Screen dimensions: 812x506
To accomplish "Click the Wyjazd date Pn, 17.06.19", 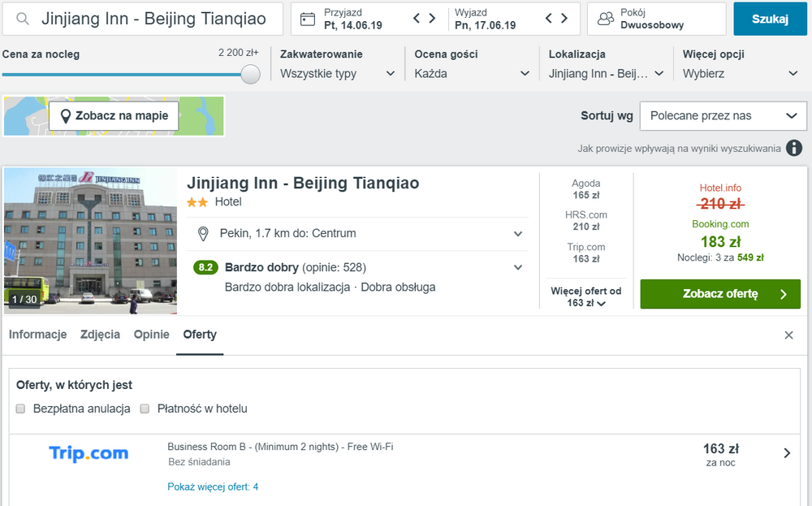I will coord(486,25).
